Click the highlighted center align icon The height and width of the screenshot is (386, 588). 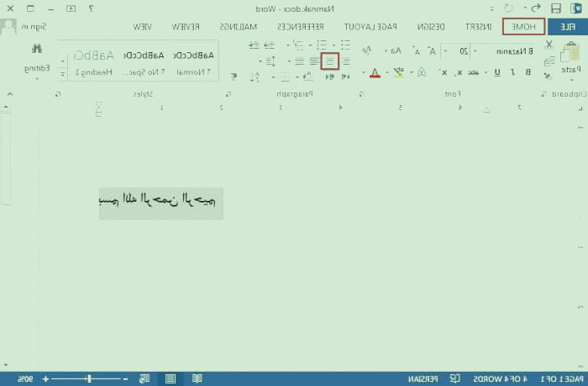pos(329,61)
